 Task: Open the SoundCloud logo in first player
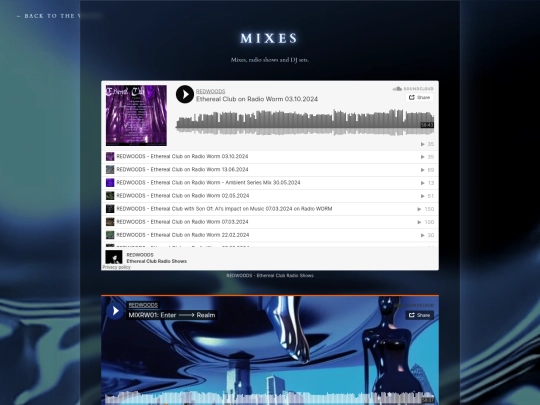click(x=413, y=89)
